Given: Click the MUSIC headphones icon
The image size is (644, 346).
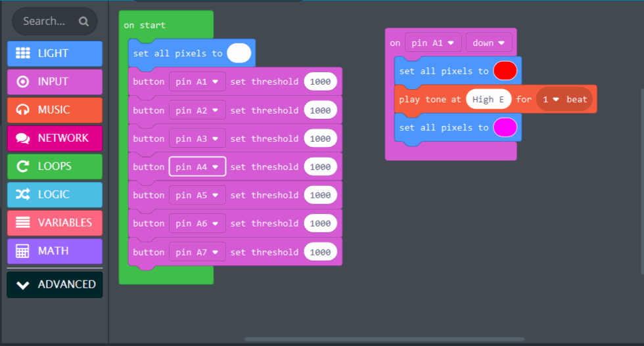Looking at the screenshot, I should [23, 110].
